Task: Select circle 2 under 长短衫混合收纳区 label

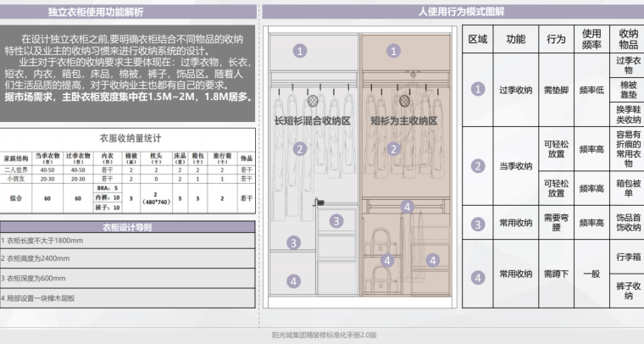Action: point(299,148)
